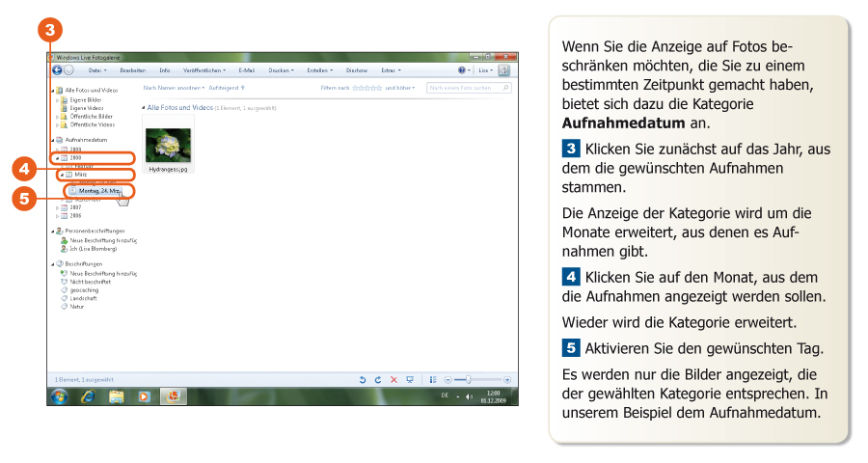Select the Hydrangeas.jpg thumbnail

(168, 145)
